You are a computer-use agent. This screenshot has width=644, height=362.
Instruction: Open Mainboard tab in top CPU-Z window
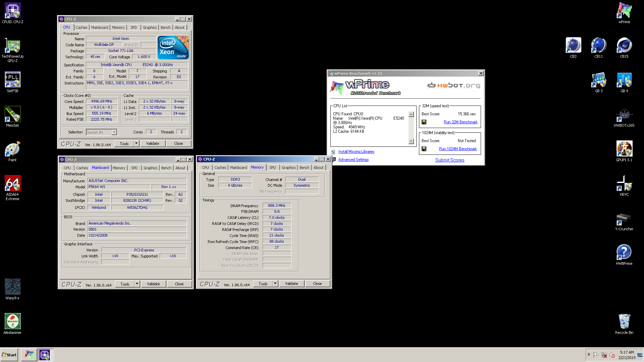(x=100, y=27)
